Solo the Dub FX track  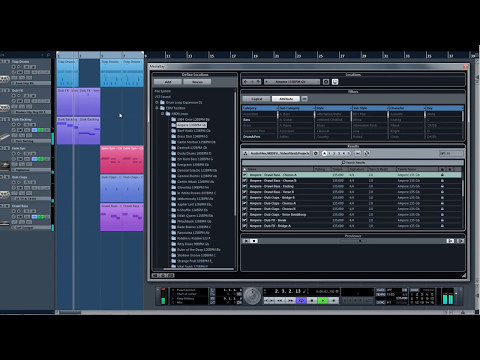coord(7,90)
